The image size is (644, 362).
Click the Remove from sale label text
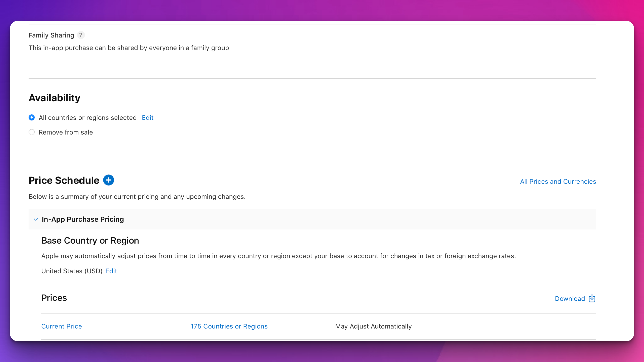tap(66, 132)
